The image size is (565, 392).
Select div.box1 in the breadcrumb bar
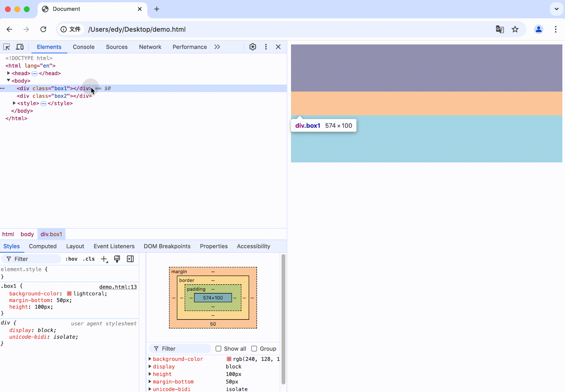(51, 234)
